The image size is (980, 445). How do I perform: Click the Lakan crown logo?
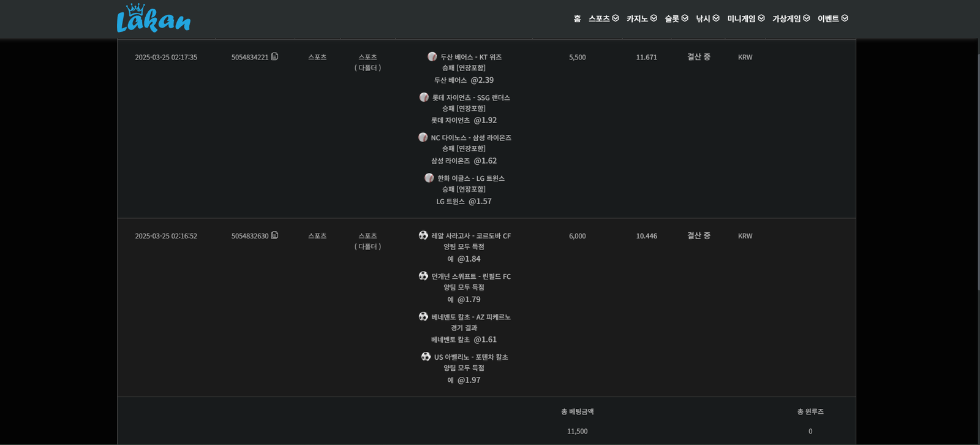[x=153, y=18]
